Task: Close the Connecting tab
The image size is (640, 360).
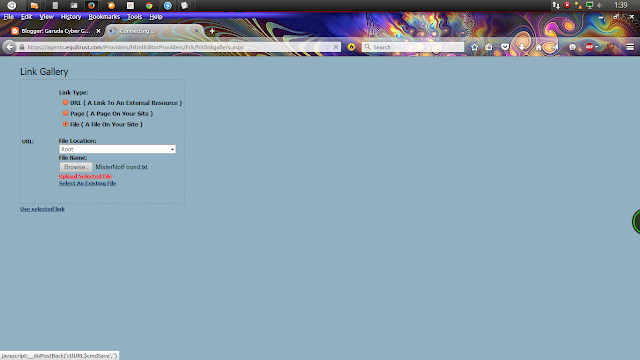Action: click(196, 31)
